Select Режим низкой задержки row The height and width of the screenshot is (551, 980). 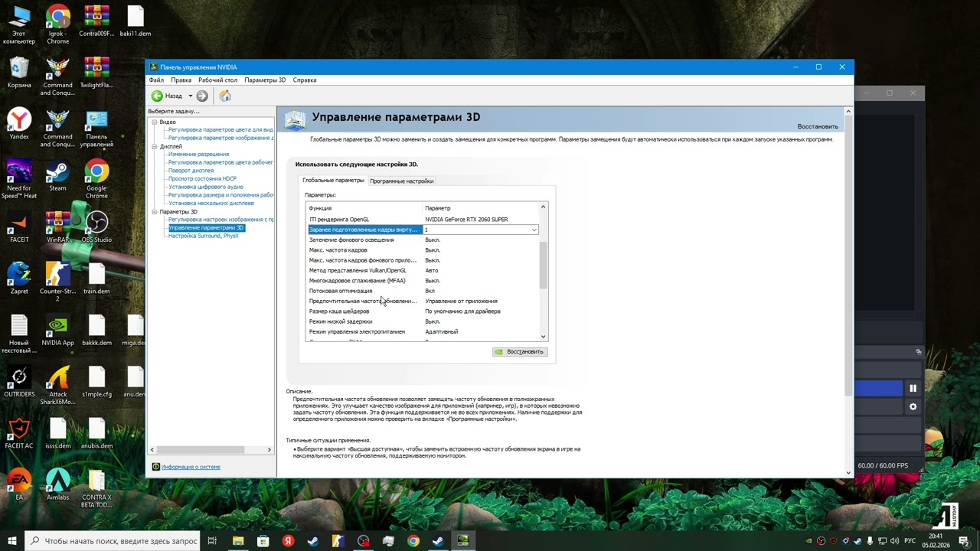pyautogui.click(x=423, y=321)
